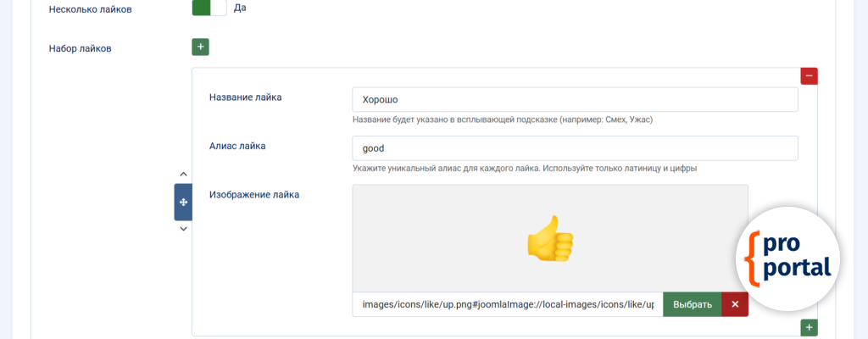Viewport: 868px width, 339px height.
Task: Click the "Алиас лайка" label
Action: 237,146
